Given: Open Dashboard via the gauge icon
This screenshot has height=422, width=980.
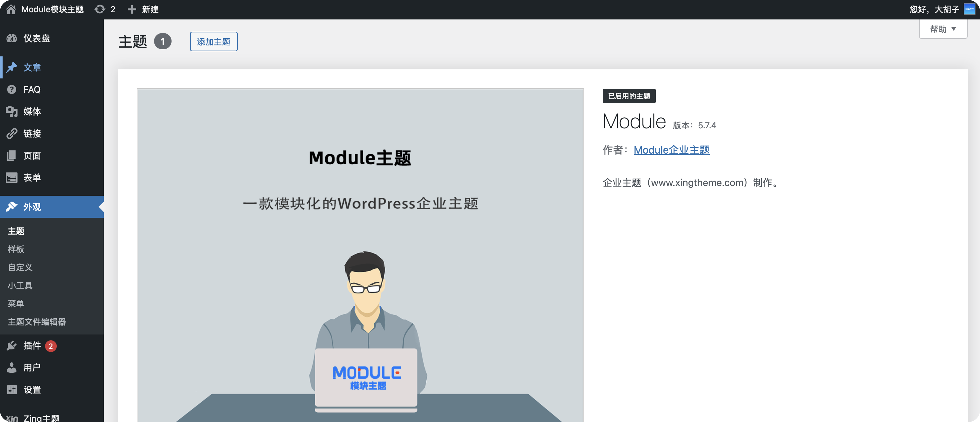Looking at the screenshot, I should pyautogui.click(x=12, y=38).
